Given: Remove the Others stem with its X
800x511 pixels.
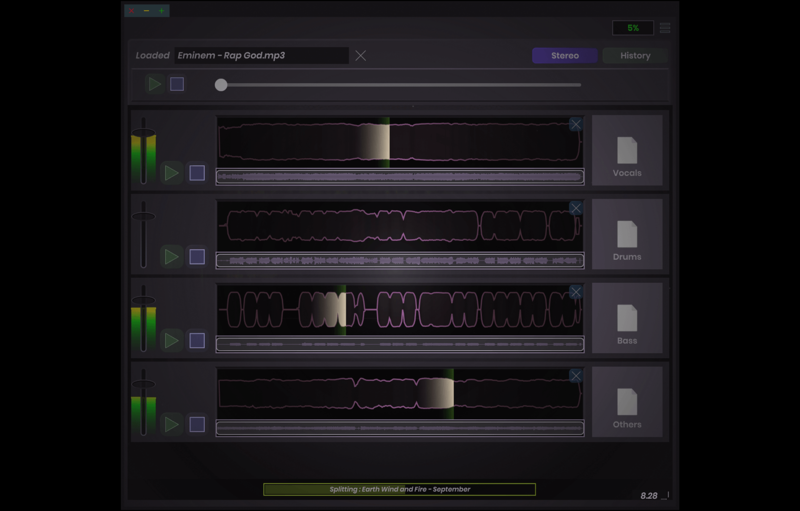Looking at the screenshot, I should pyautogui.click(x=576, y=376).
